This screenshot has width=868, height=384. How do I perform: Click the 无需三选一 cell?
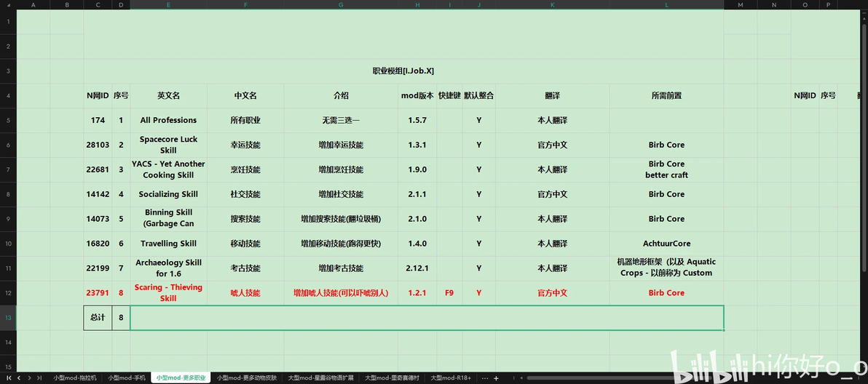pyautogui.click(x=341, y=120)
